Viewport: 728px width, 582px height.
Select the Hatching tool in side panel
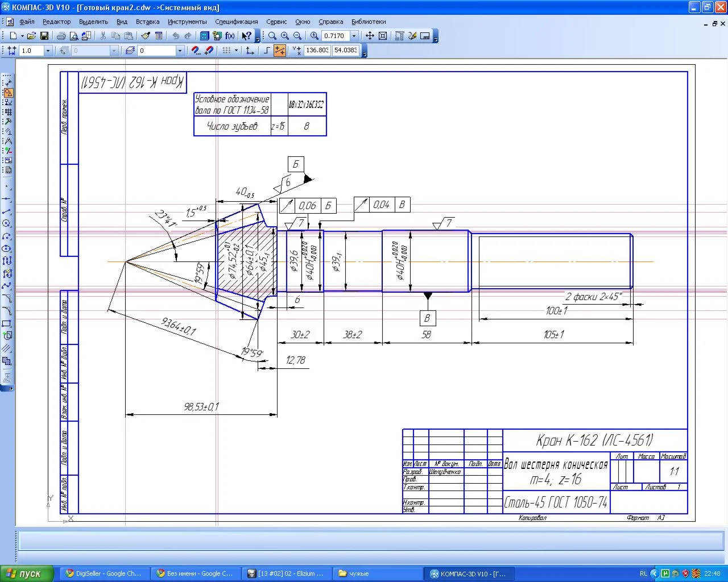click(x=7, y=361)
